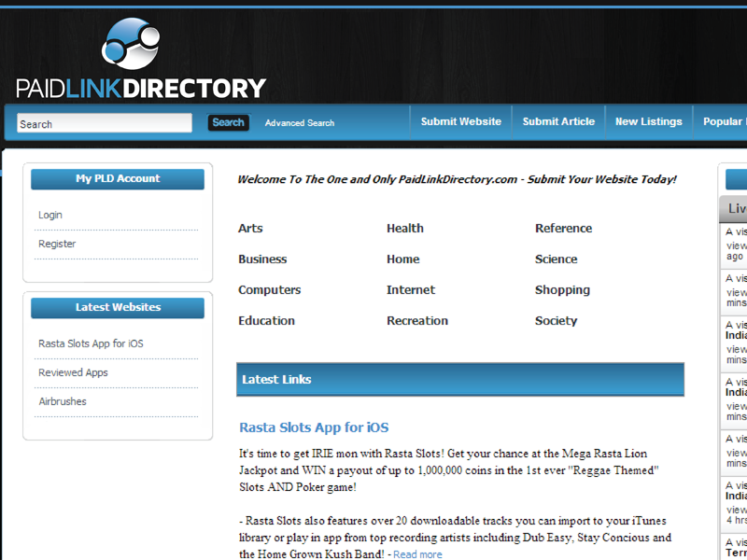The width and height of the screenshot is (747, 560).
Task: Browse the Recreation category
Action: (x=417, y=320)
